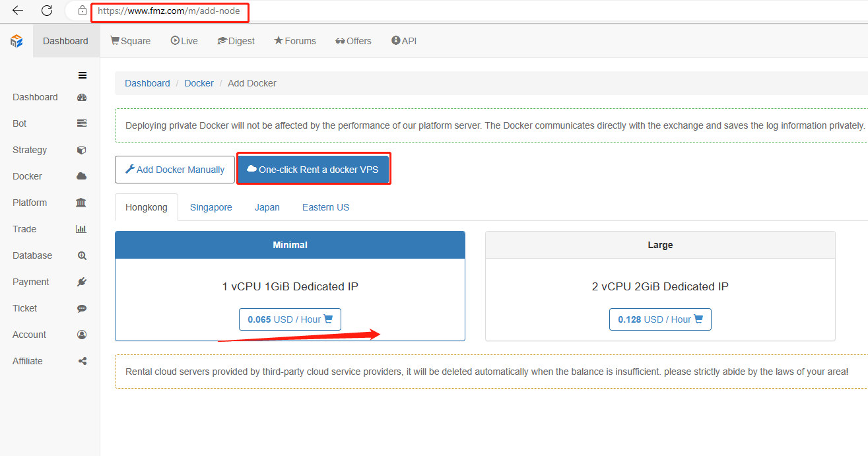The height and width of the screenshot is (456, 868).
Task: Click the Square shopping cart icon
Action: [x=115, y=40]
